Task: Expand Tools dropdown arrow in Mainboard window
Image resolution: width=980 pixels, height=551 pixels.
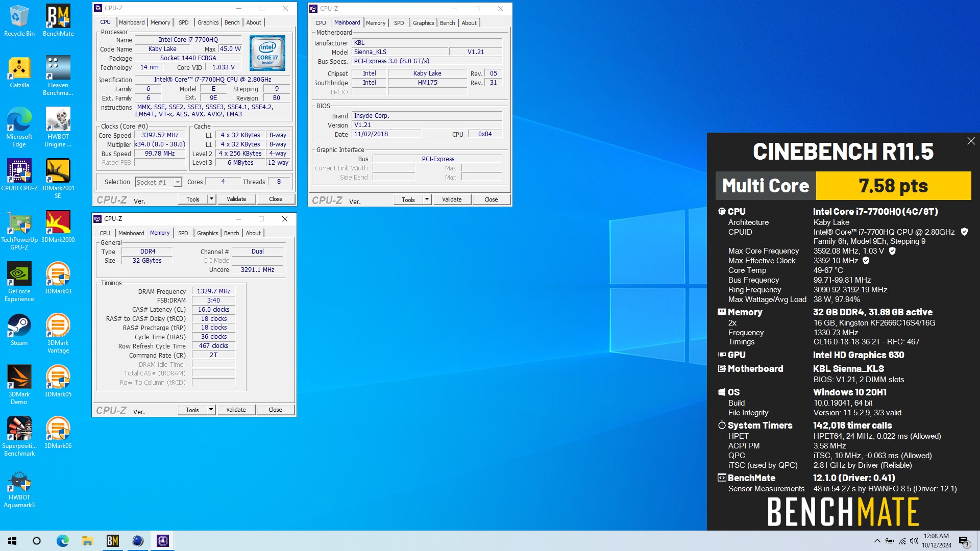Action: pyautogui.click(x=427, y=199)
